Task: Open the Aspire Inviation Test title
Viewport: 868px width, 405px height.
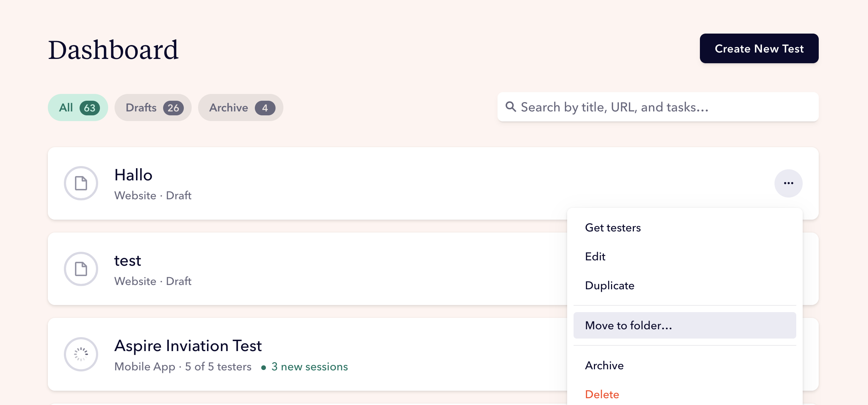Action: 188,346
